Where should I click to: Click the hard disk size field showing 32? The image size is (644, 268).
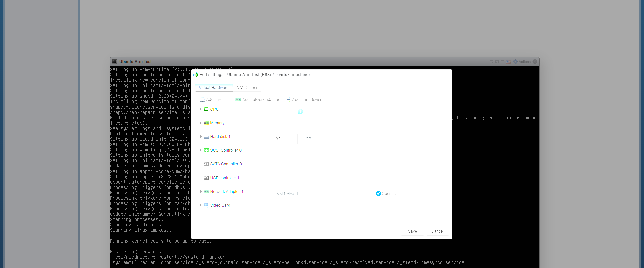click(x=286, y=139)
